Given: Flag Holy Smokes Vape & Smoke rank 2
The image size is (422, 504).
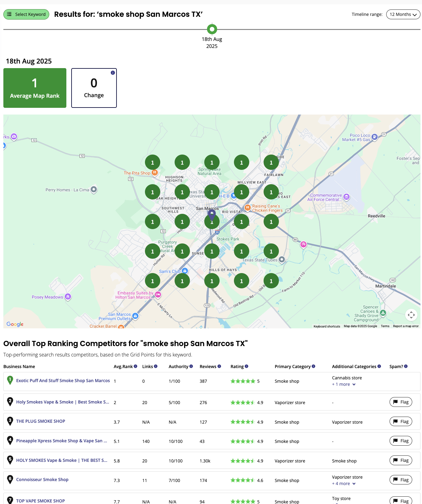Looking at the screenshot, I should pyautogui.click(x=401, y=402).
